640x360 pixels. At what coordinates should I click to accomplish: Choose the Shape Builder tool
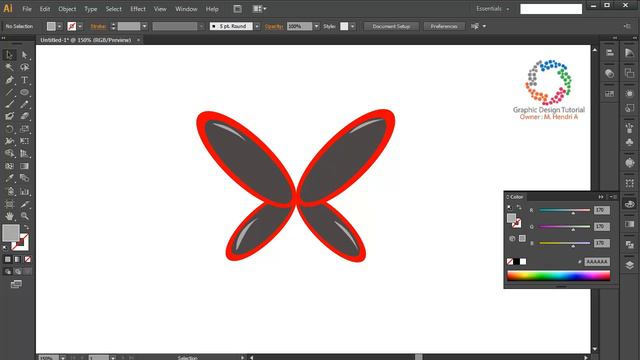(x=9, y=153)
